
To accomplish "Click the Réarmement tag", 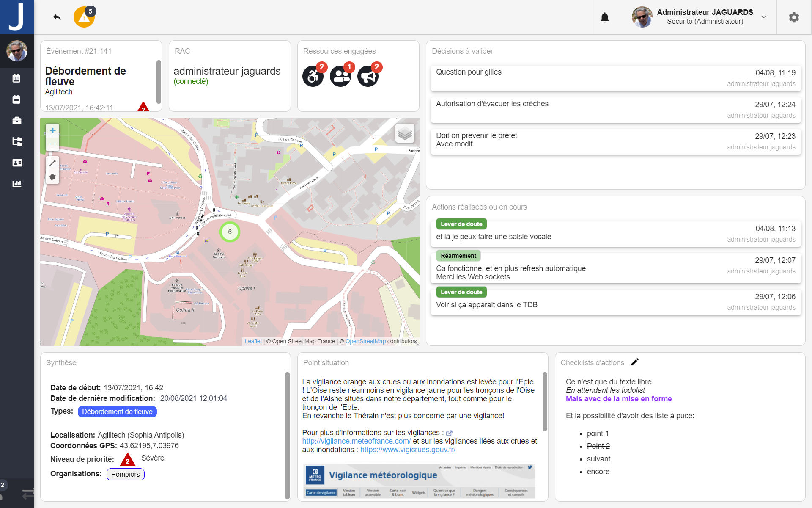I will pos(458,256).
